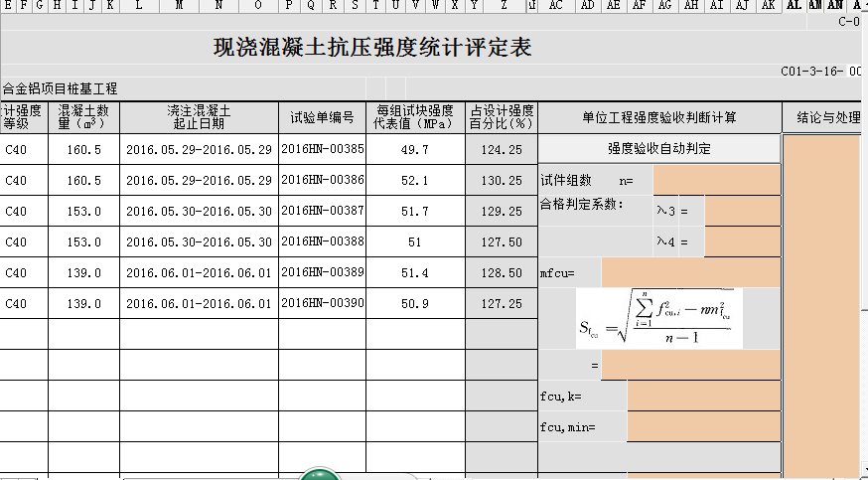The width and height of the screenshot is (868, 480).
Task: Select column header Z
Action: pyautogui.click(x=505, y=6)
